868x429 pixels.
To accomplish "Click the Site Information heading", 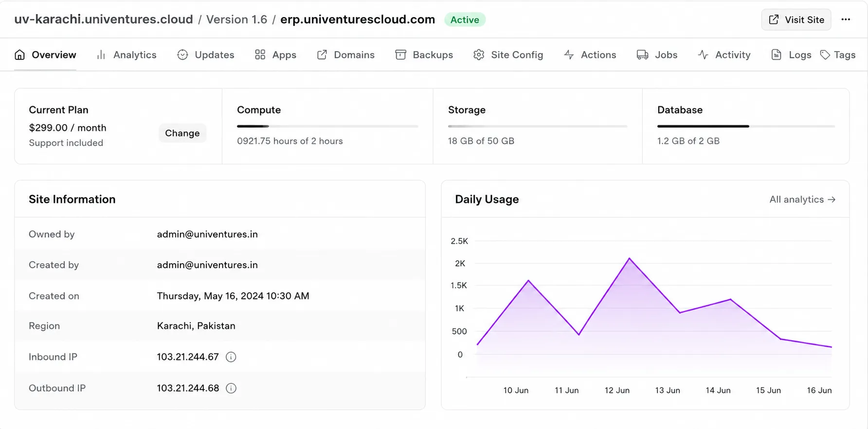I will coord(72,199).
